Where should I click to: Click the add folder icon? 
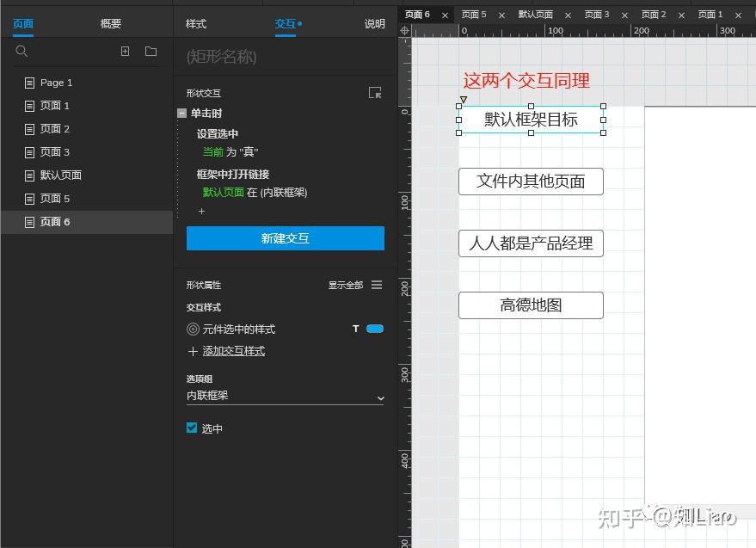[150, 52]
